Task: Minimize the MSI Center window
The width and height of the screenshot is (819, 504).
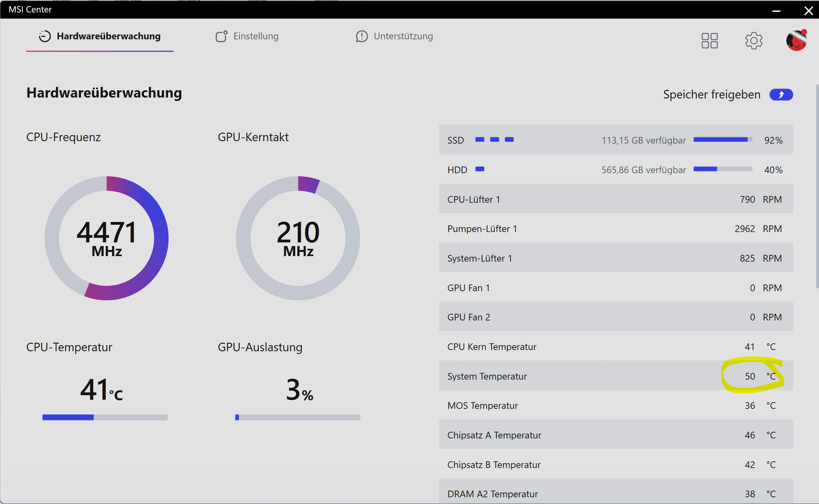Action: pyautogui.click(x=776, y=11)
